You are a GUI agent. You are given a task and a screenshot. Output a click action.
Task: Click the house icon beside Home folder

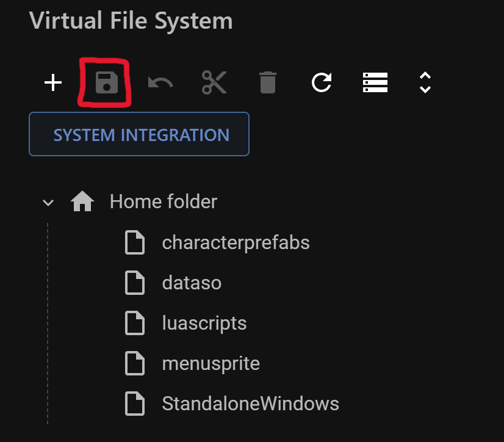click(x=82, y=201)
